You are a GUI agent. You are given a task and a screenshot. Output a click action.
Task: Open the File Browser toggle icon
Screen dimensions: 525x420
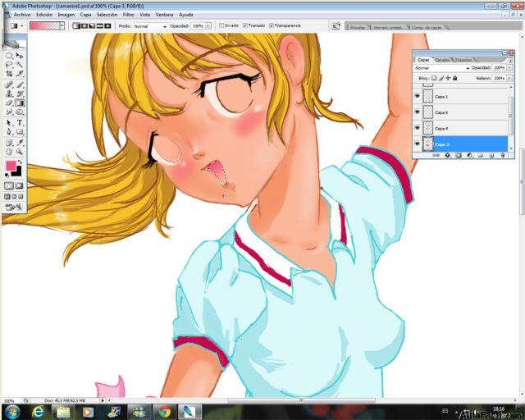pos(336,25)
